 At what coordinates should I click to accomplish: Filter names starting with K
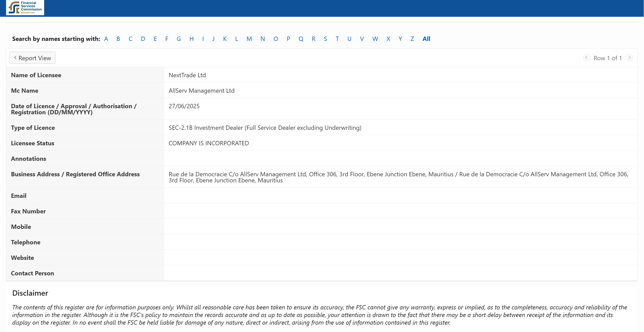click(225, 39)
